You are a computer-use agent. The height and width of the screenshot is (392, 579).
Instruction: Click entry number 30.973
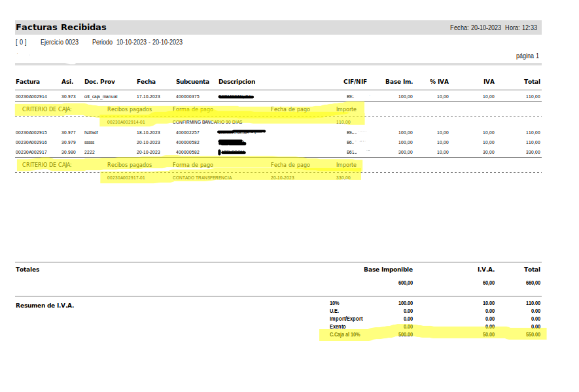68,96
